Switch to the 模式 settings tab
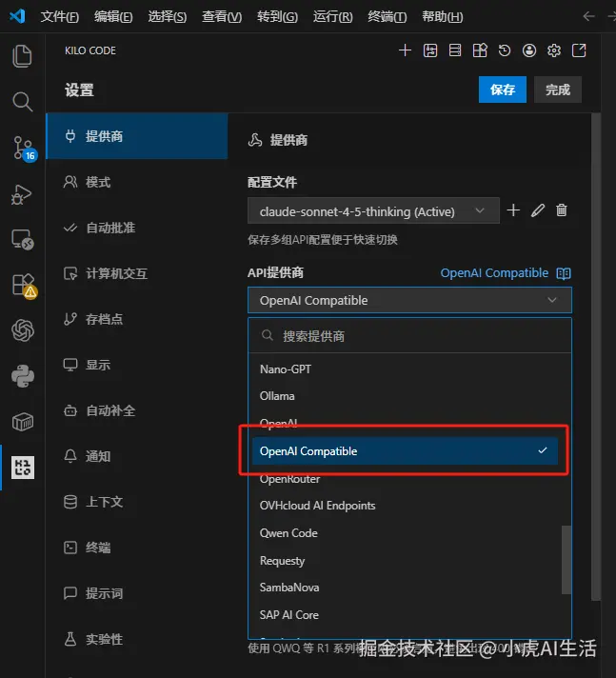Image resolution: width=616 pixels, height=678 pixels. point(136,182)
